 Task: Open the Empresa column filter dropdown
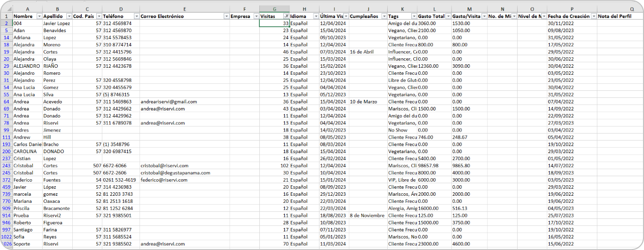tap(255, 17)
